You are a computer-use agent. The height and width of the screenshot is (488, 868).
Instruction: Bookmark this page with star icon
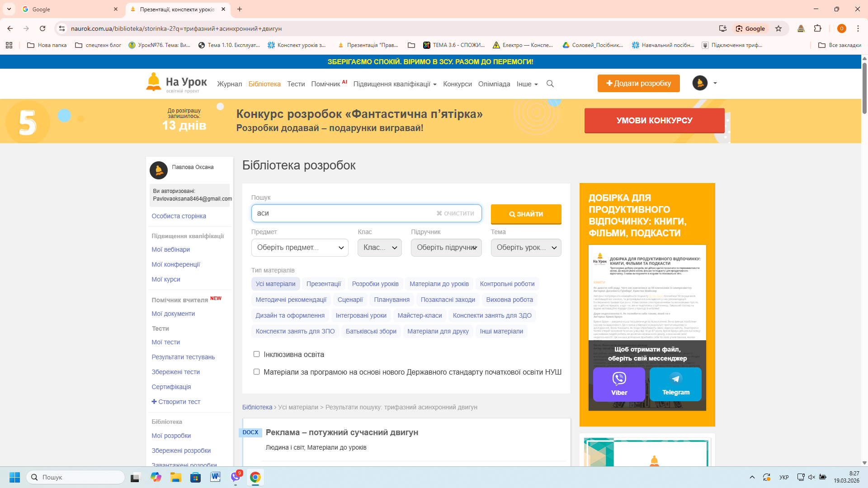(x=778, y=28)
